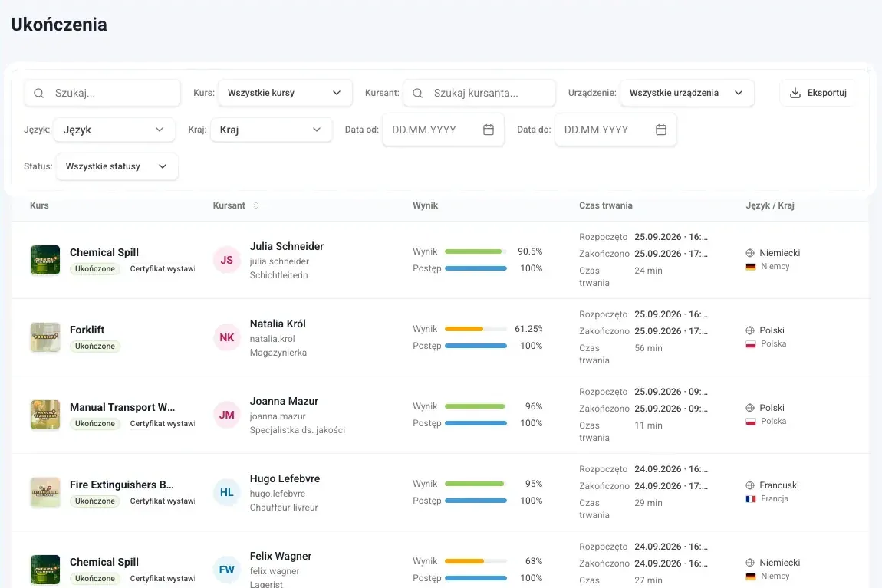Click the Forklift course thumbnail
The width and height of the screenshot is (882, 588).
pos(45,337)
